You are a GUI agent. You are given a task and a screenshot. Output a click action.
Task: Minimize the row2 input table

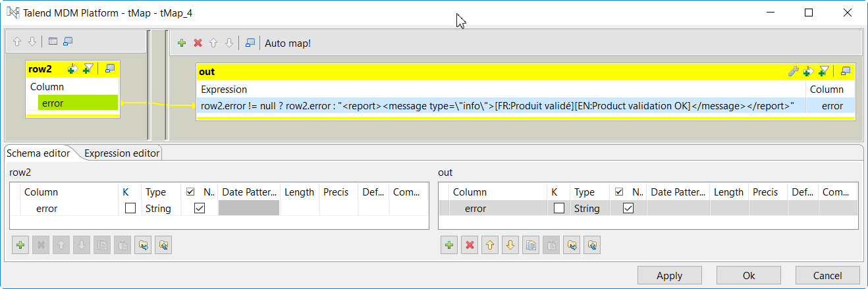(x=110, y=68)
